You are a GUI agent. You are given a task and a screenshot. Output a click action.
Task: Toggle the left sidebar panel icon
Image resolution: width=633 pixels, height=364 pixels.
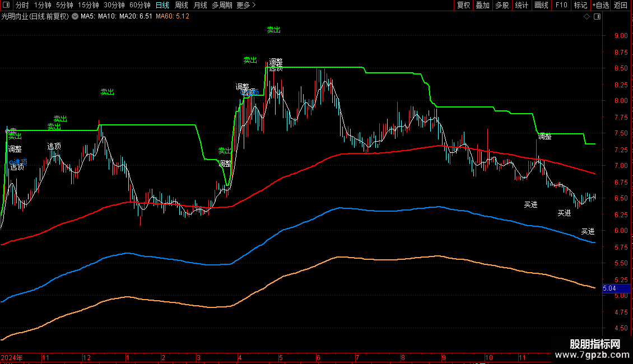point(6,5)
